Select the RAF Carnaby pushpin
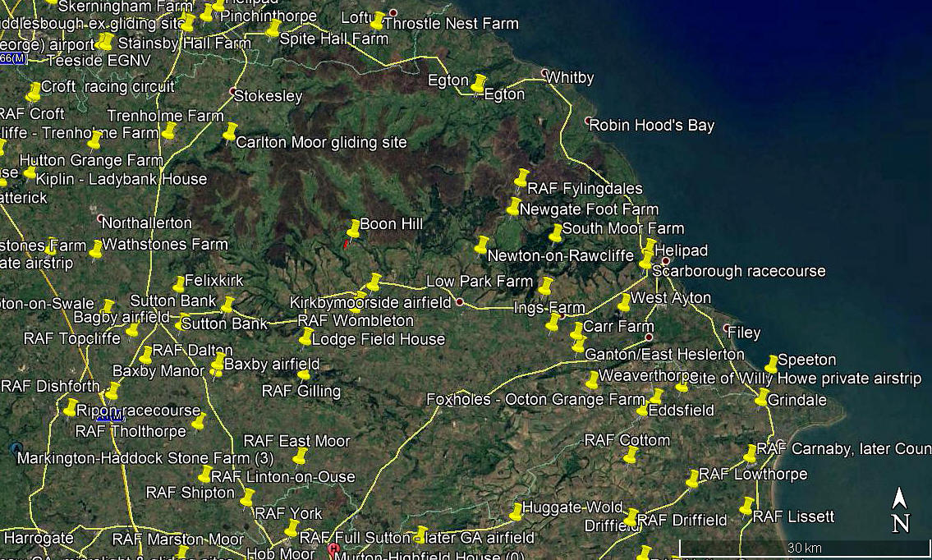Image resolution: width=932 pixels, height=560 pixels. pos(751,453)
